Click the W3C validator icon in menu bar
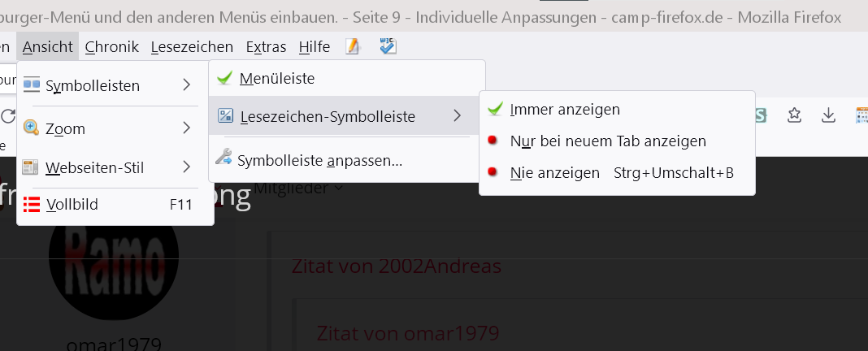868x351 pixels. [x=388, y=47]
